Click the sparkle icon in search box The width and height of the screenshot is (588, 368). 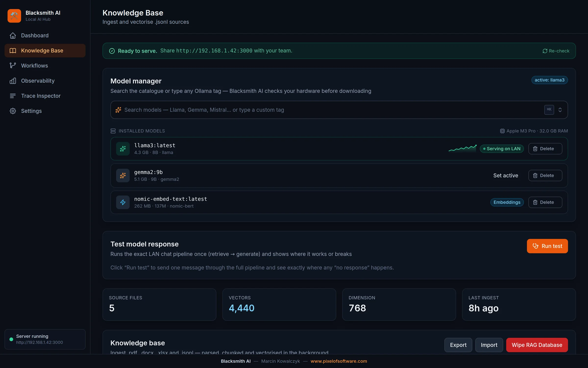click(x=118, y=110)
